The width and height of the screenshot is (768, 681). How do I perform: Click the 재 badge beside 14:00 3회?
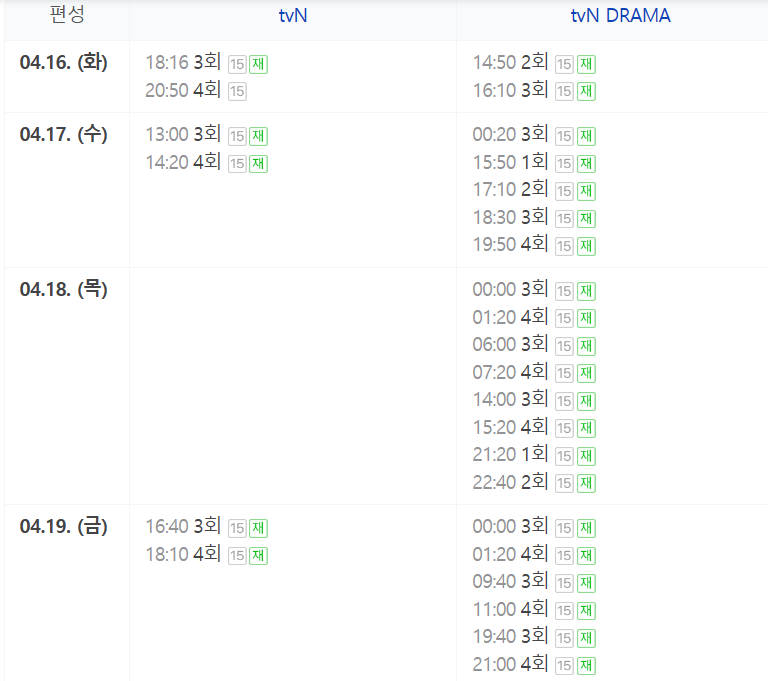586,401
